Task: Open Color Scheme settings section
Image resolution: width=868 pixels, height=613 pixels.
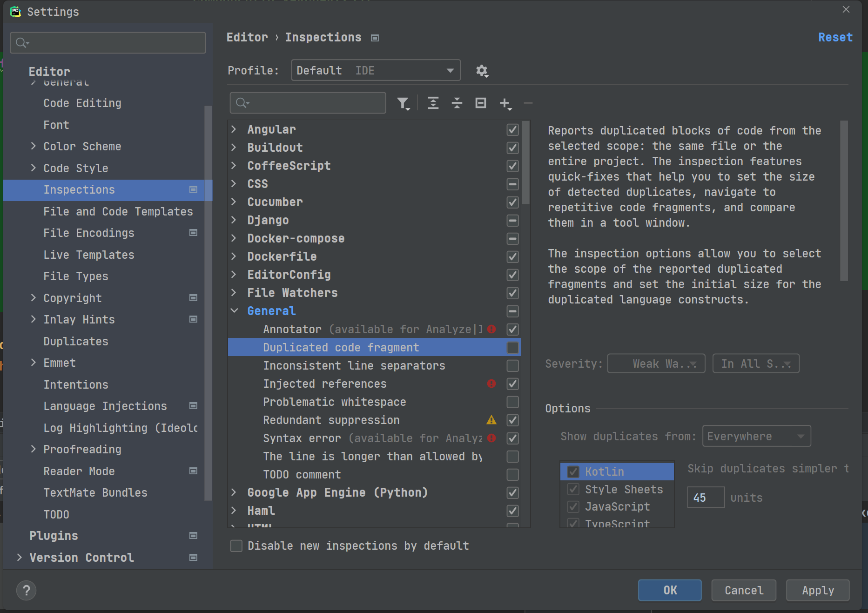Action: 82,146
